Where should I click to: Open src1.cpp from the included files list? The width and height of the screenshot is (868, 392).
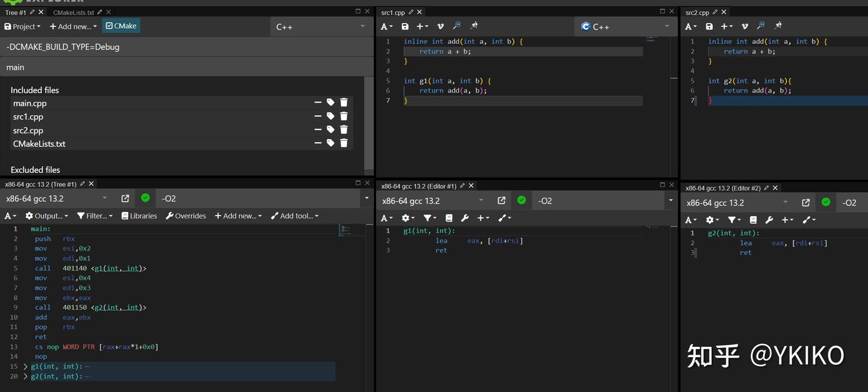(x=28, y=117)
